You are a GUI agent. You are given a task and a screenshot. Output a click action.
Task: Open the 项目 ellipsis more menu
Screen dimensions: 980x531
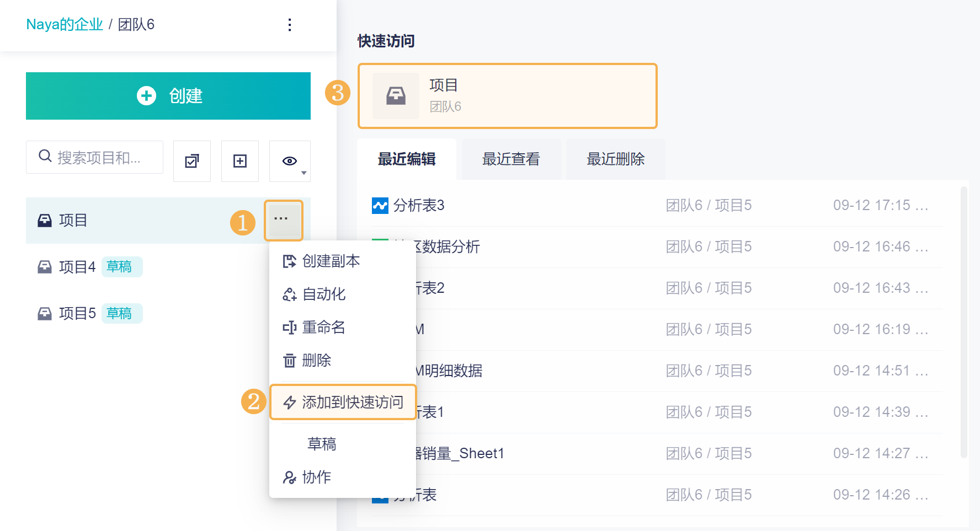283,220
